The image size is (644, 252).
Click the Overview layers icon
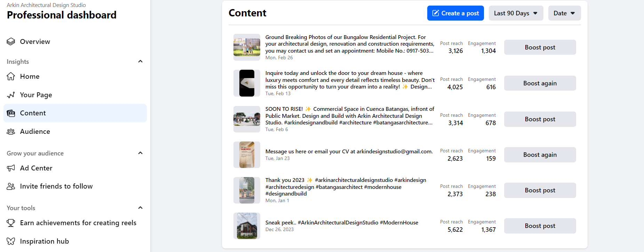click(x=11, y=41)
